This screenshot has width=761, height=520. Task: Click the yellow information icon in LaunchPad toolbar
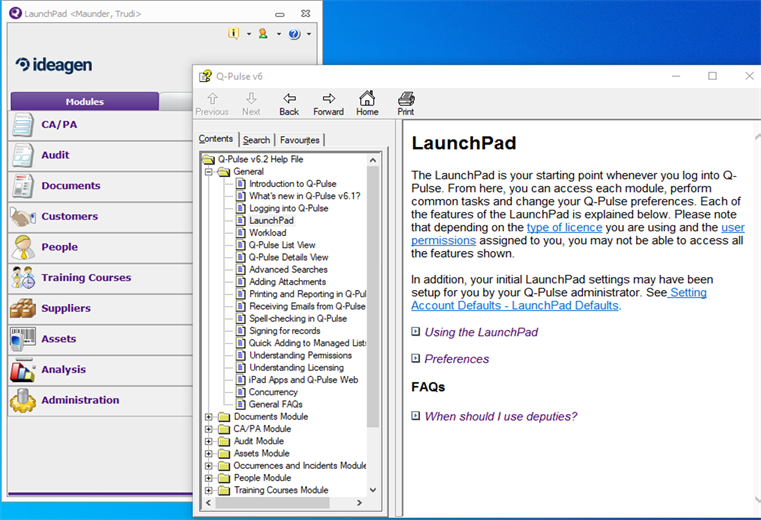pos(233,34)
